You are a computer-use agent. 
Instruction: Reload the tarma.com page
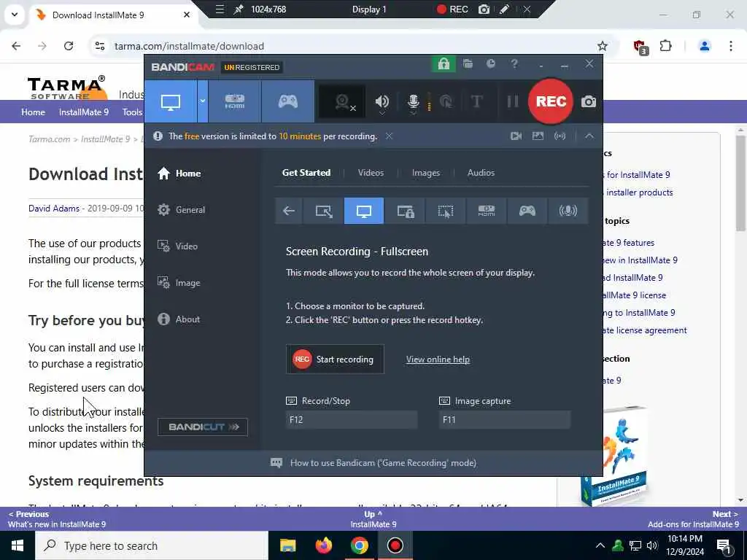pyautogui.click(x=69, y=46)
